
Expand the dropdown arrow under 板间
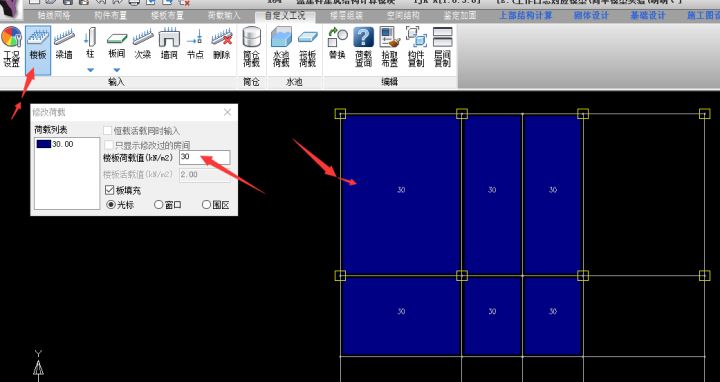pos(117,70)
